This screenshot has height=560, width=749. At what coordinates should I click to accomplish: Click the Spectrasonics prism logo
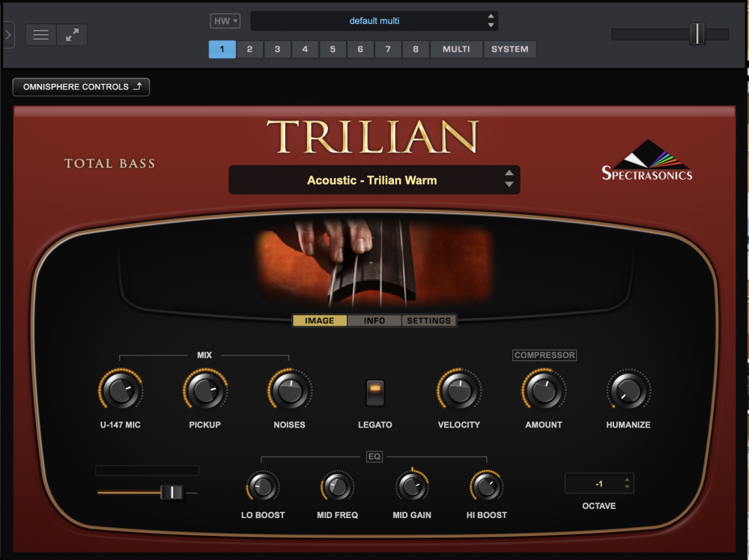click(647, 160)
